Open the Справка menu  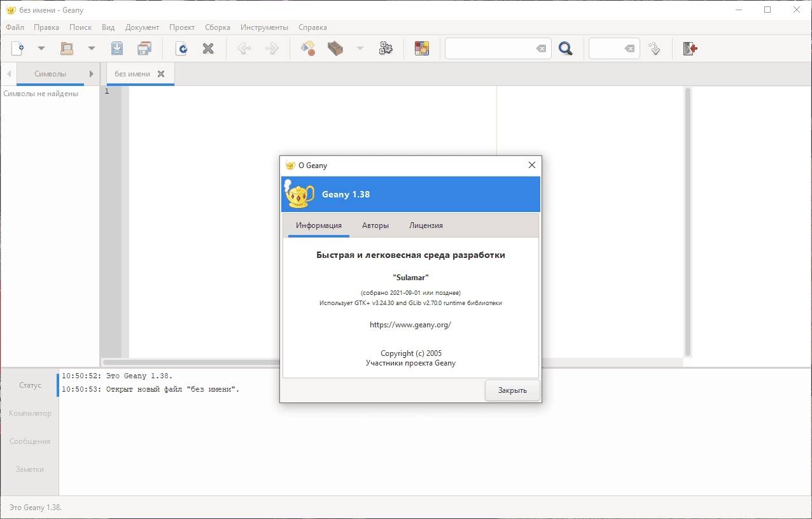pyautogui.click(x=312, y=27)
